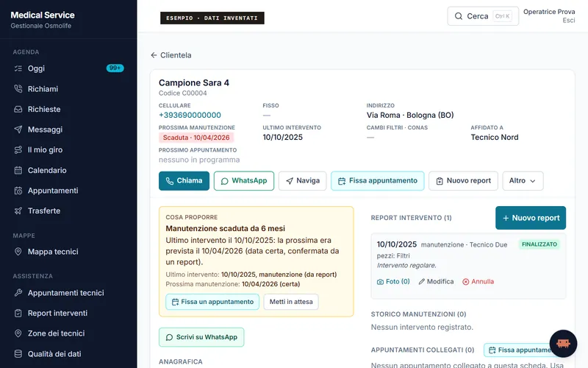Viewport: 588px width, 368px height.
Task: Click Fissa un appuntamento in the proposal card
Action: click(x=212, y=302)
